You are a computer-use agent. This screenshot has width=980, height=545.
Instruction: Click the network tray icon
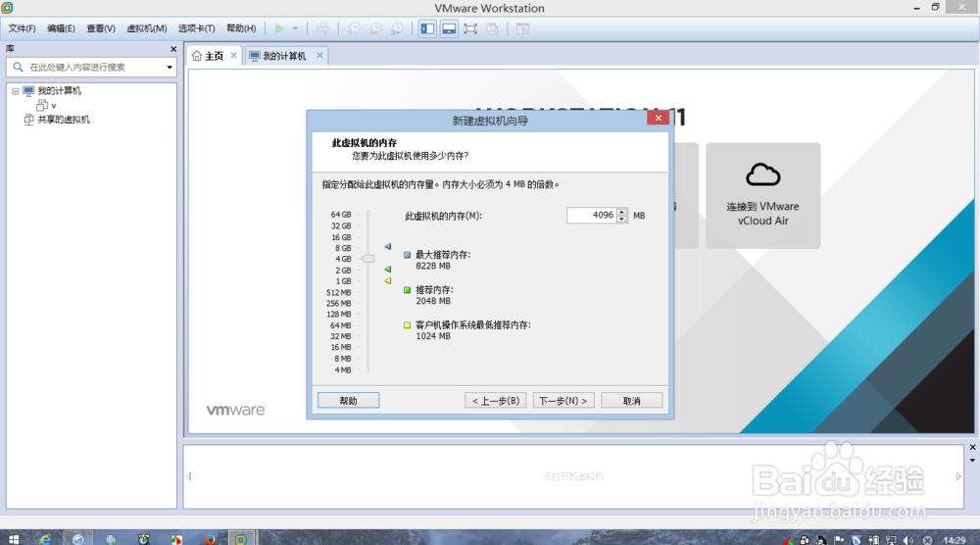(891, 540)
